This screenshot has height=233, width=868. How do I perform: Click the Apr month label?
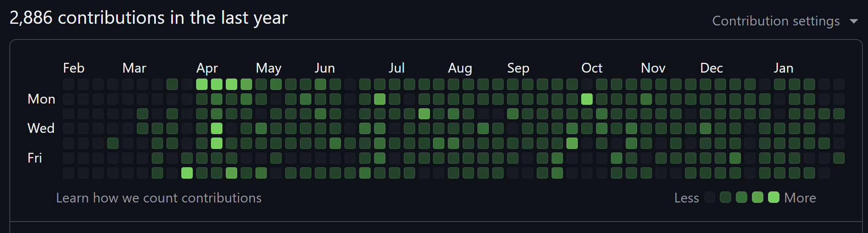pyautogui.click(x=207, y=68)
